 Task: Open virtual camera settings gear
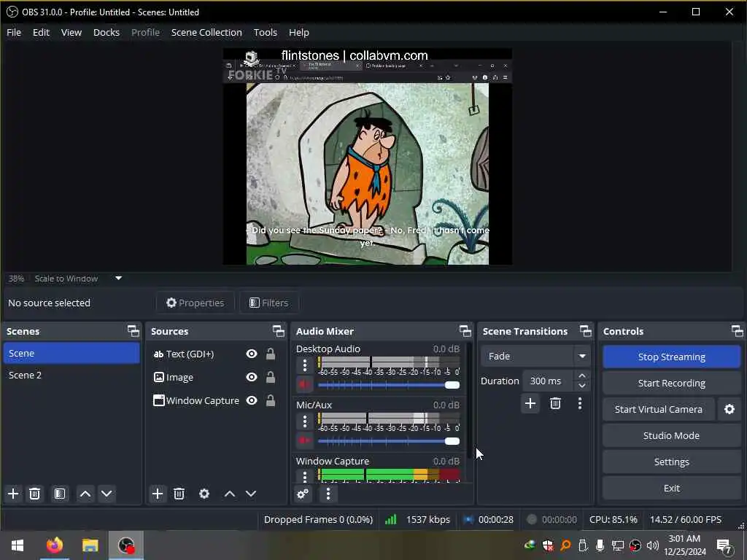[x=729, y=409]
